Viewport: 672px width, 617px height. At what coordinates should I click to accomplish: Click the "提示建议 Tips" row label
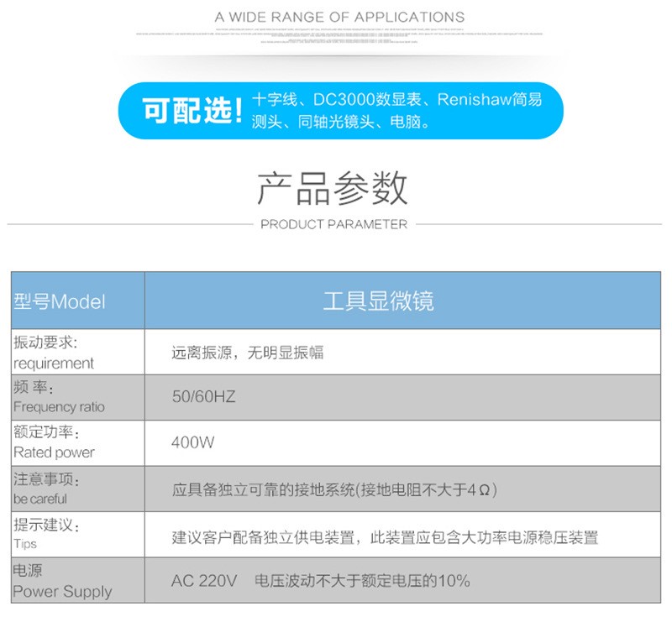tap(46, 534)
